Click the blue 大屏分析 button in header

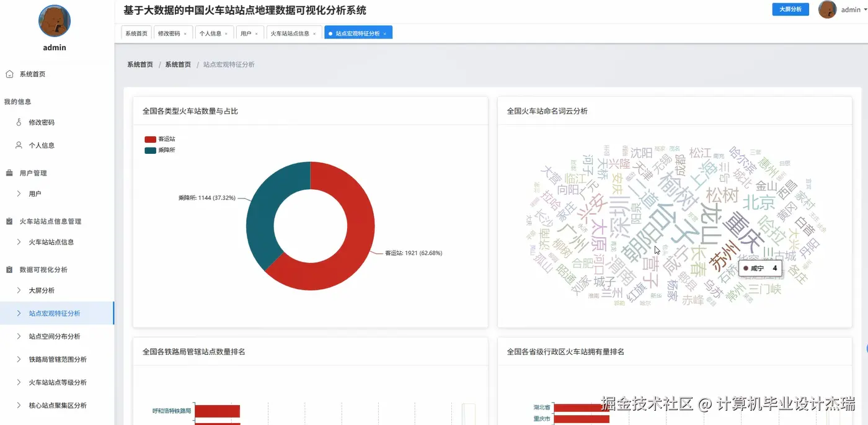[x=790, y=9]
